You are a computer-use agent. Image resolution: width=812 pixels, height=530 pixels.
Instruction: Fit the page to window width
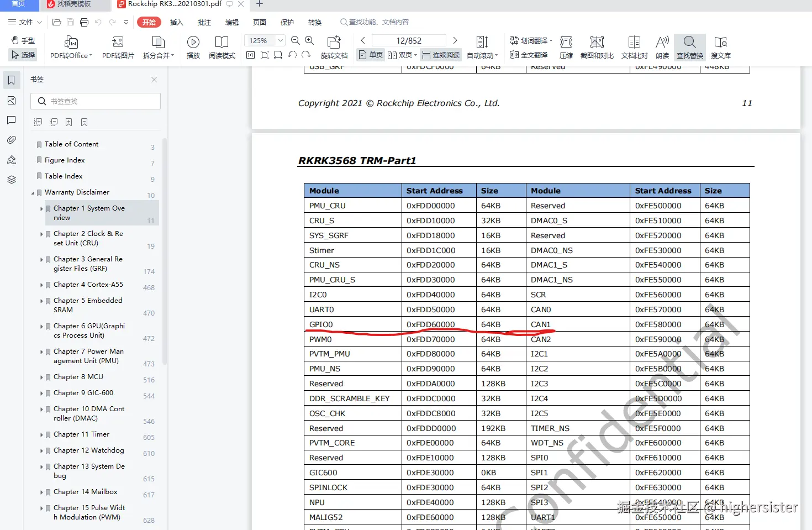[x=278, y=55]
